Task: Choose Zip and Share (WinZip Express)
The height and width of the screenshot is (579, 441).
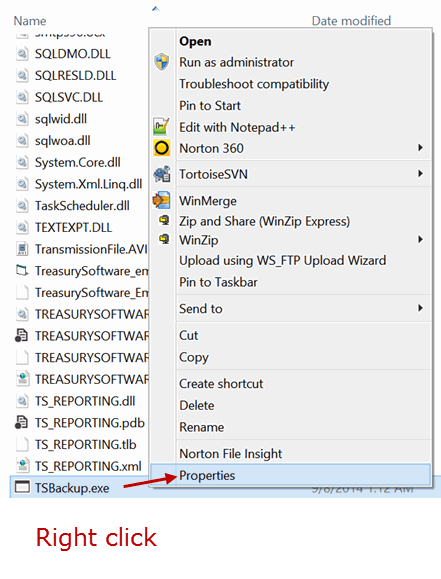Action: click(264, 221)
